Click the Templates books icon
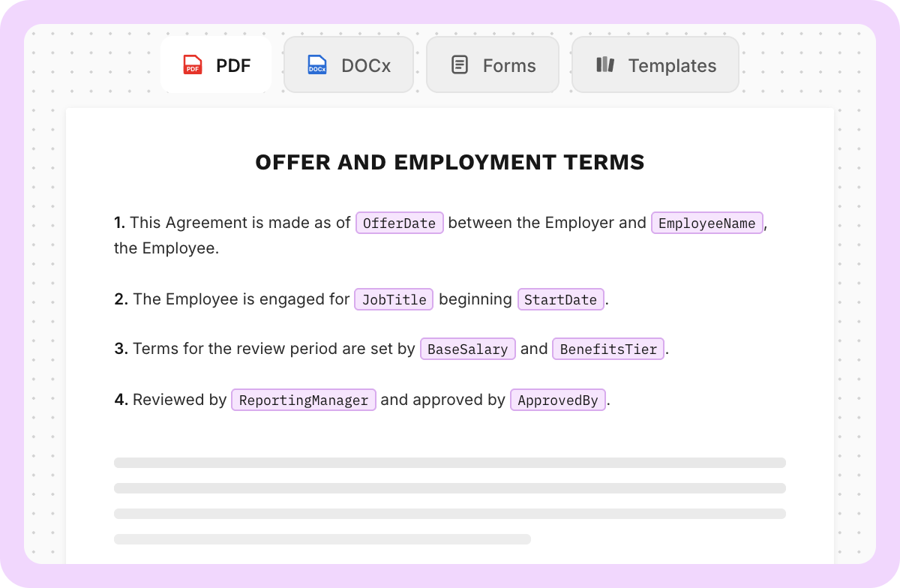The image size is (900, 588). [x=605, y=64]
